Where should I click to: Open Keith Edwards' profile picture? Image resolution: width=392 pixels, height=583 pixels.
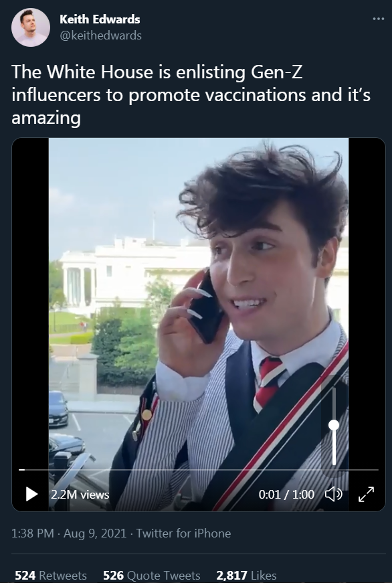(31, 27)
